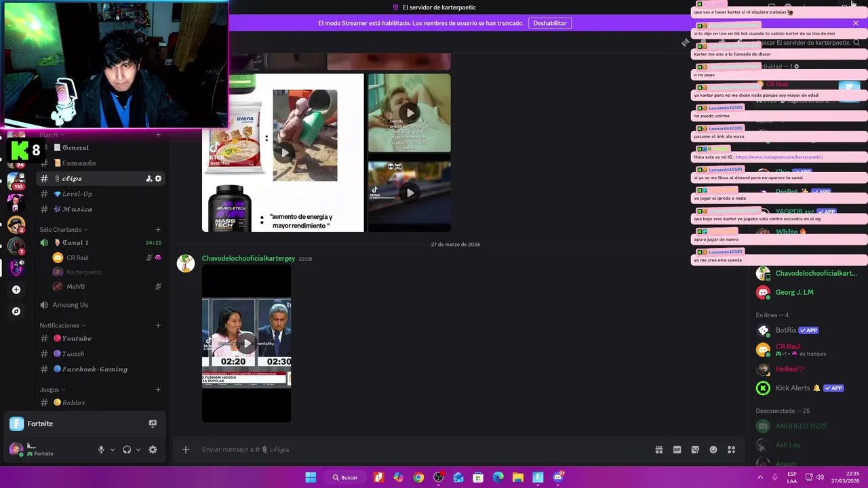Open the Roblox channel
Viewport: 868px width, 488px height.
coord(100,403)
